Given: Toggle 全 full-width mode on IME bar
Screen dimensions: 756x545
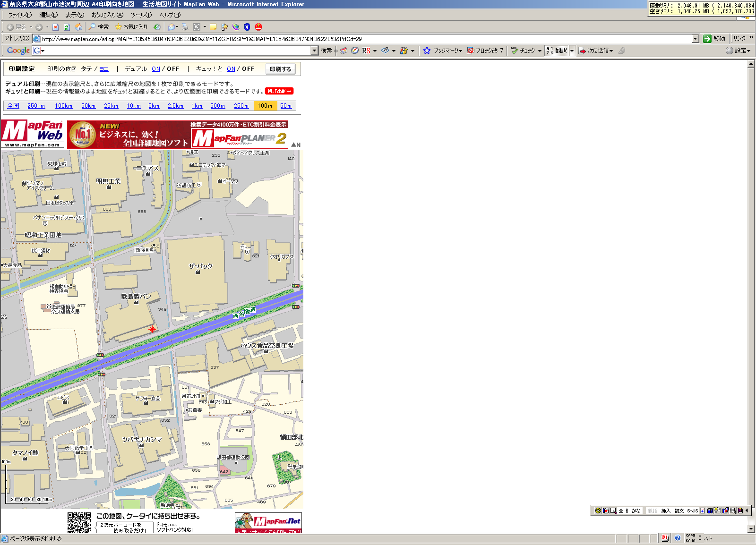Looking at the screenshot, I should (x=621, y=511).
